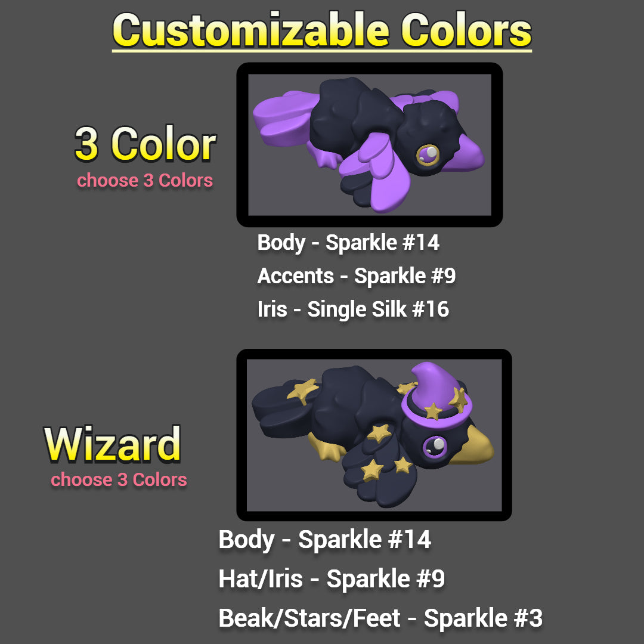Image resolution: width=644 pixels, height=644 pixels.
Task: Click the pink 'choose 3 Colors' under 3 Color
Action: point(144,180)
